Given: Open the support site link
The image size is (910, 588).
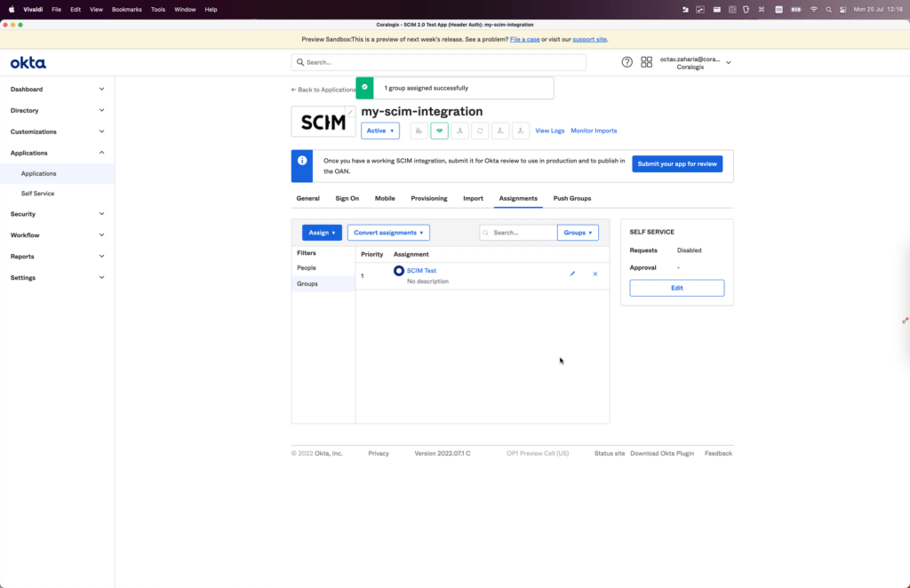Looking at the screenshot, I should (x=590, y=39).
